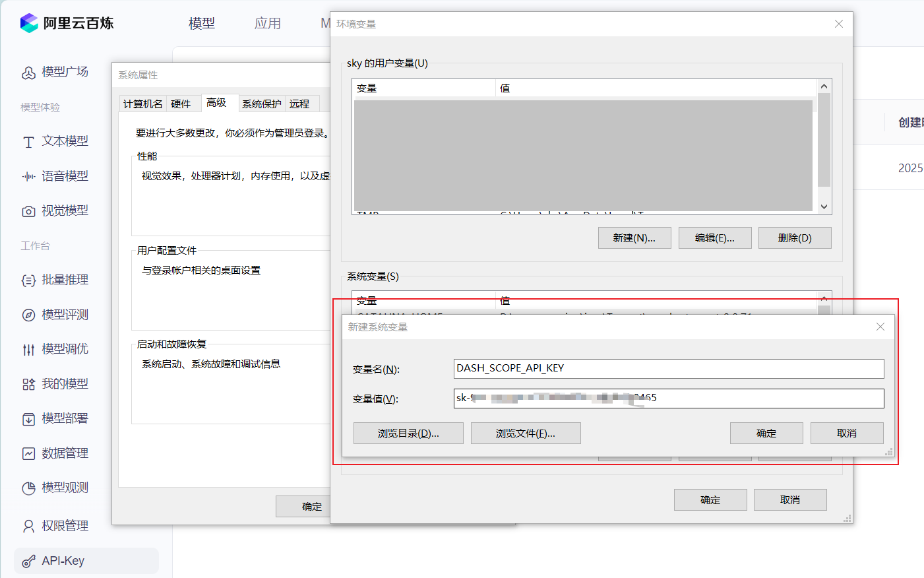The width and height of the screenshot is (924, 578).
Task: Open 权限管理 person icon
Action: (x=28, y=526)
